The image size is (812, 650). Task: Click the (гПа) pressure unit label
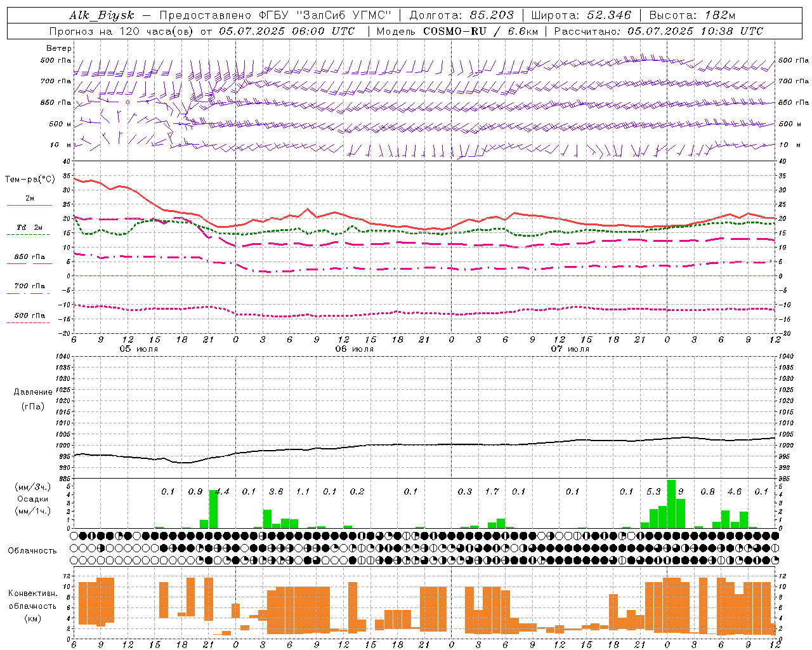click(x=33, y=406)
